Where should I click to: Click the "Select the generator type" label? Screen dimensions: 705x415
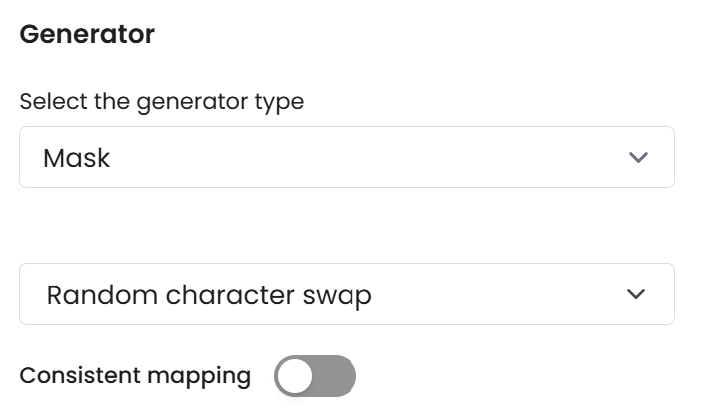[161, 101]
